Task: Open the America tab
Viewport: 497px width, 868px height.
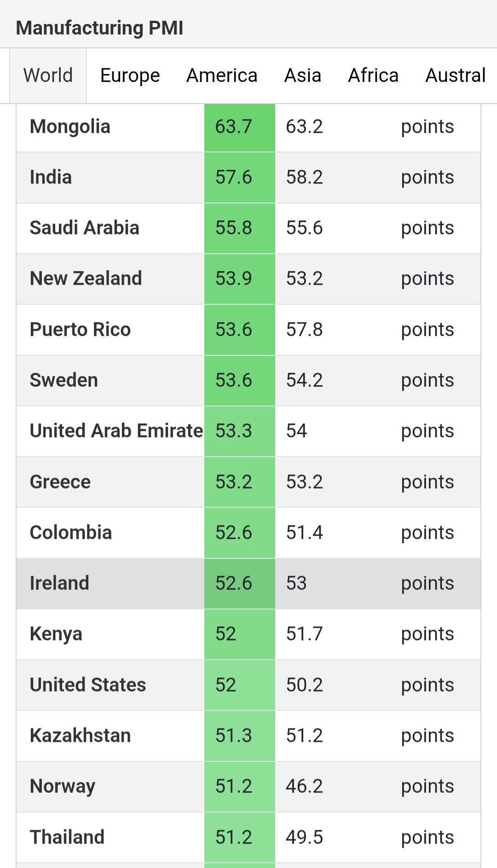Action: [221, 75]
